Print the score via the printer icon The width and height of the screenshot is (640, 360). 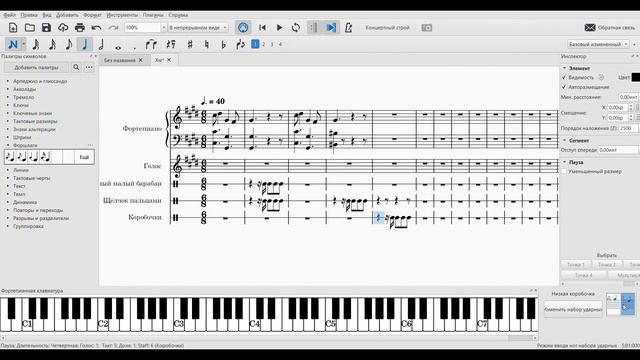point(80,28)
